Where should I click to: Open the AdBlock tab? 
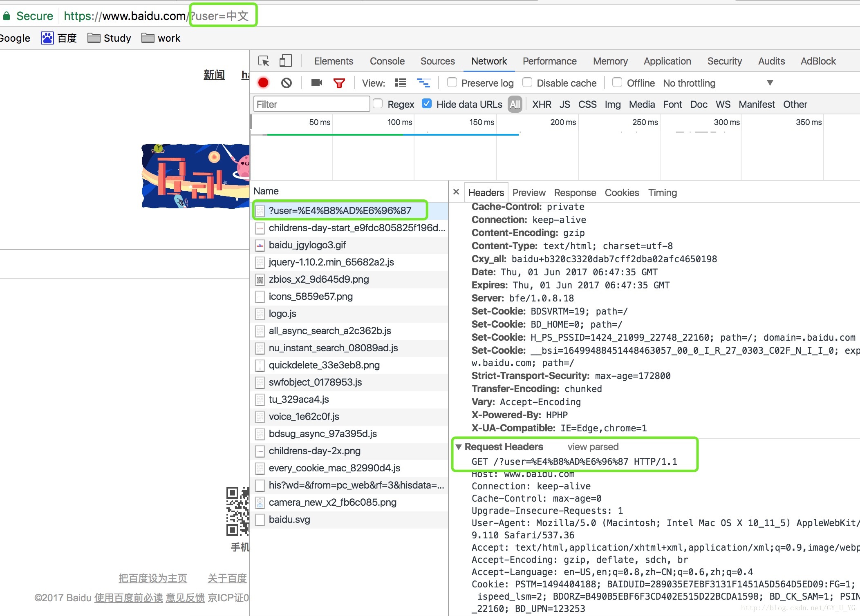point(818,61)
